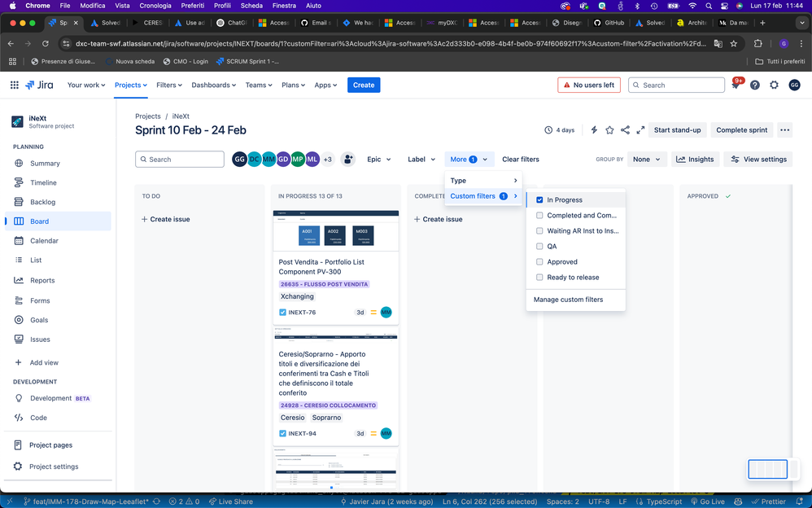Click the share board icon
Viewport: 812px width, 508px height.
pos(625,130)
